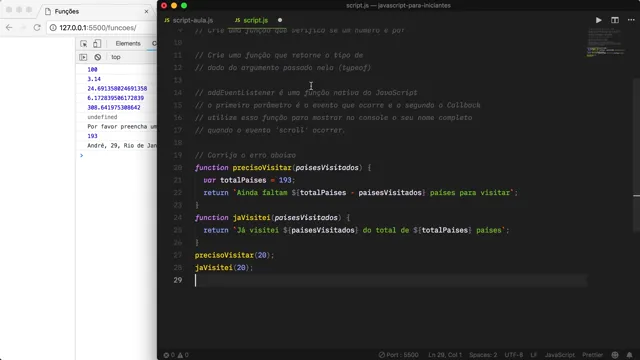Change language mode via 'JavaScript' status item
Screen dimensions: 640x360
pyautogui.click(x=560, y=355)
